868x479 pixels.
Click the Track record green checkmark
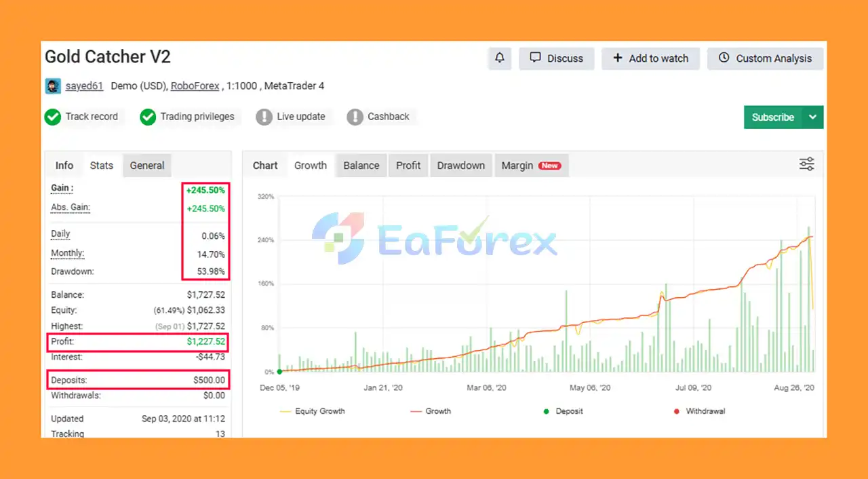point(53,117)
